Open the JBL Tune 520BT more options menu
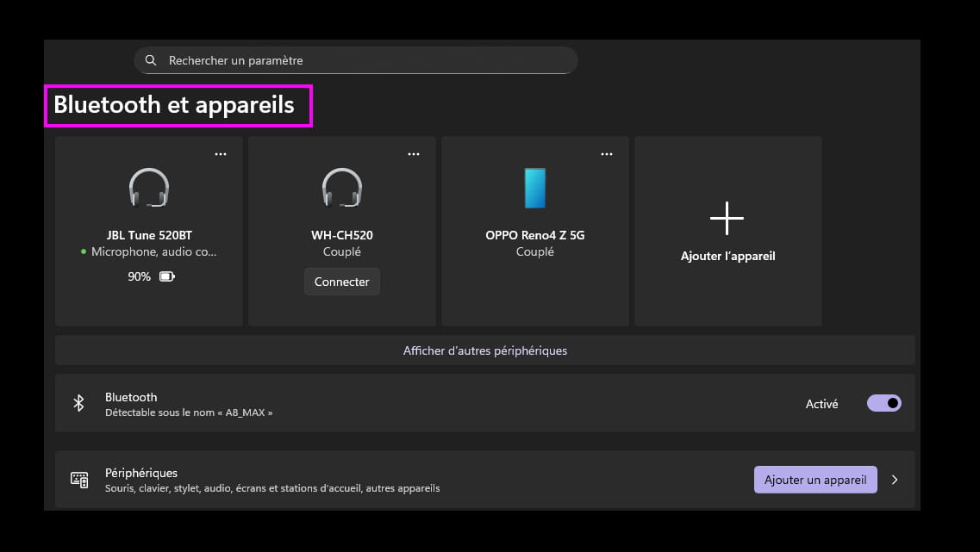The image size is (980, 552). (x=221, y=154)
